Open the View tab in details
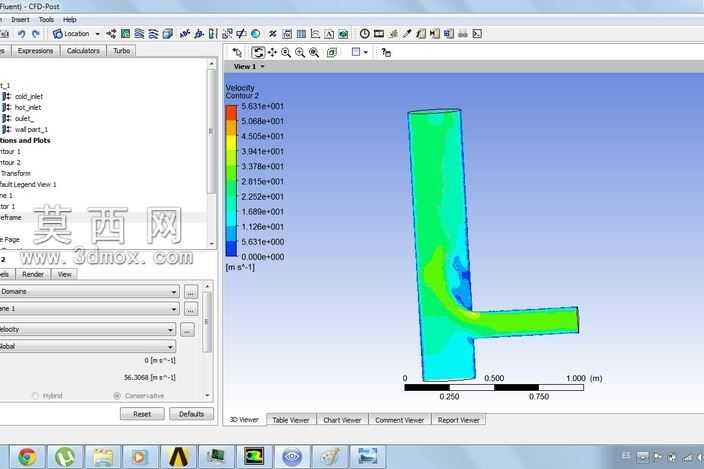 click(64, 274)
